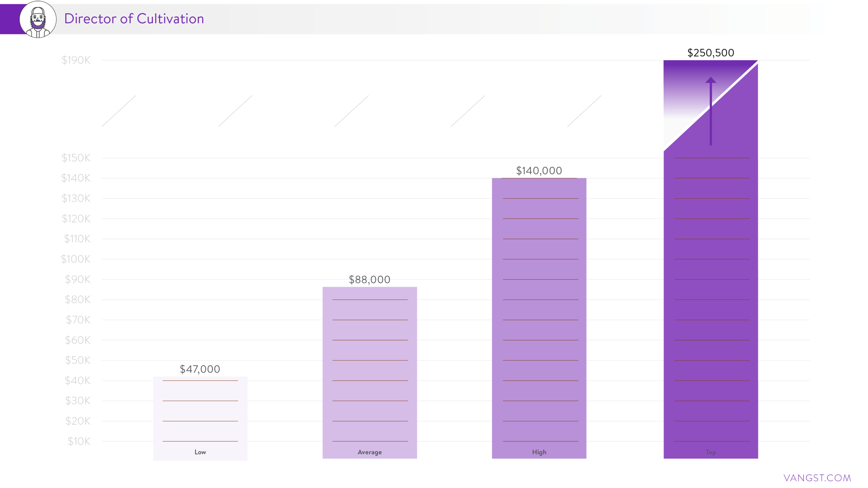868x488 pixels.
Task: Open the VANGST.COM link
Action: tap(817, 478)
